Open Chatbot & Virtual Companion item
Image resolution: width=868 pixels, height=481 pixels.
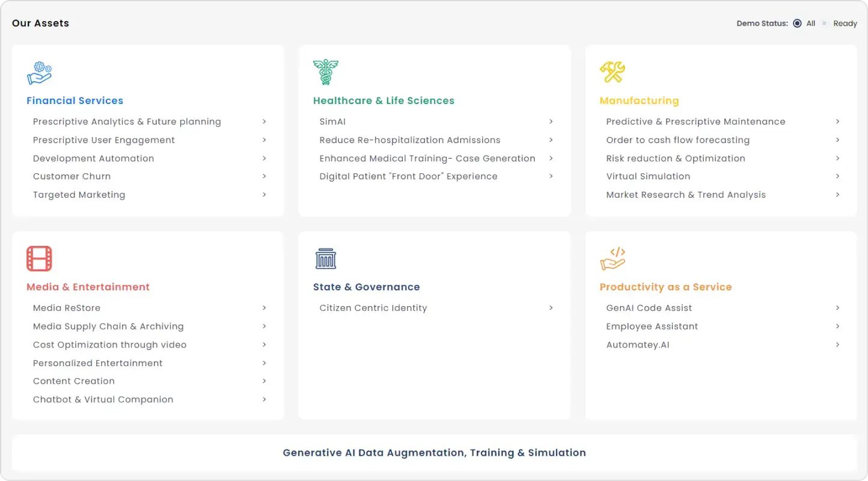click(103, 399)
